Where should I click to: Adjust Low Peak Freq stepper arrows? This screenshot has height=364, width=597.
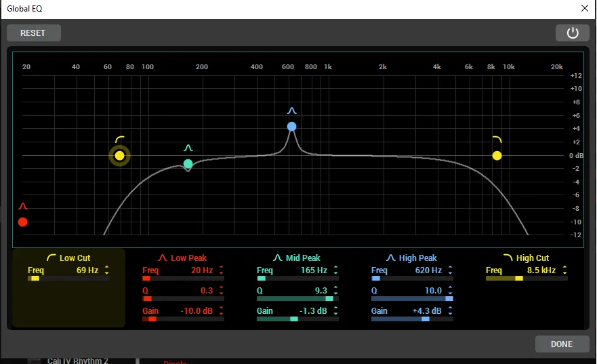tap(221, 270)
